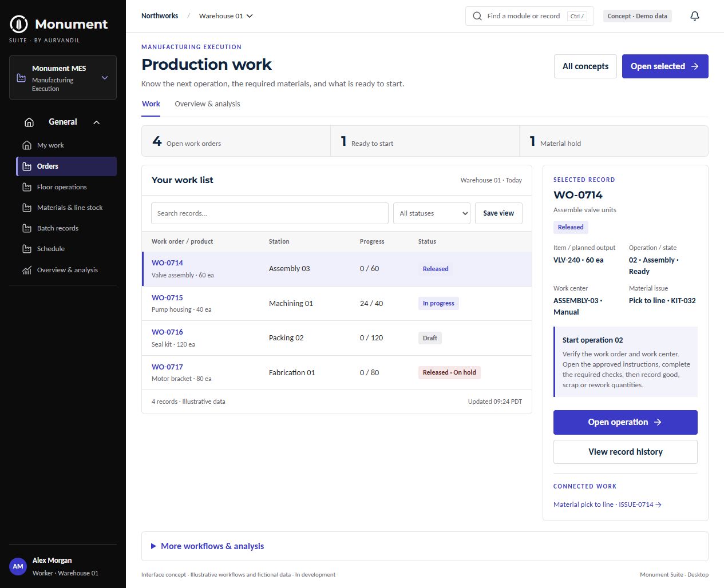Click the Schedule sidebar icon

(27, 249)
